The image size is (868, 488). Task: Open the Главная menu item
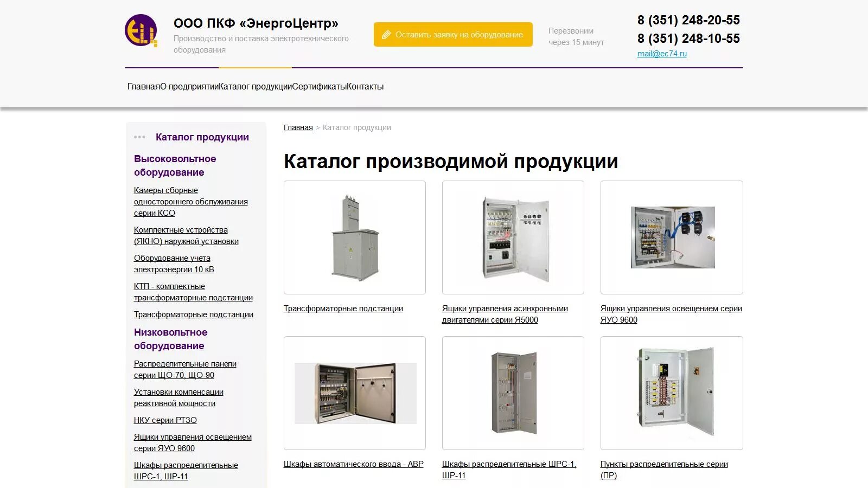(143, 87)
